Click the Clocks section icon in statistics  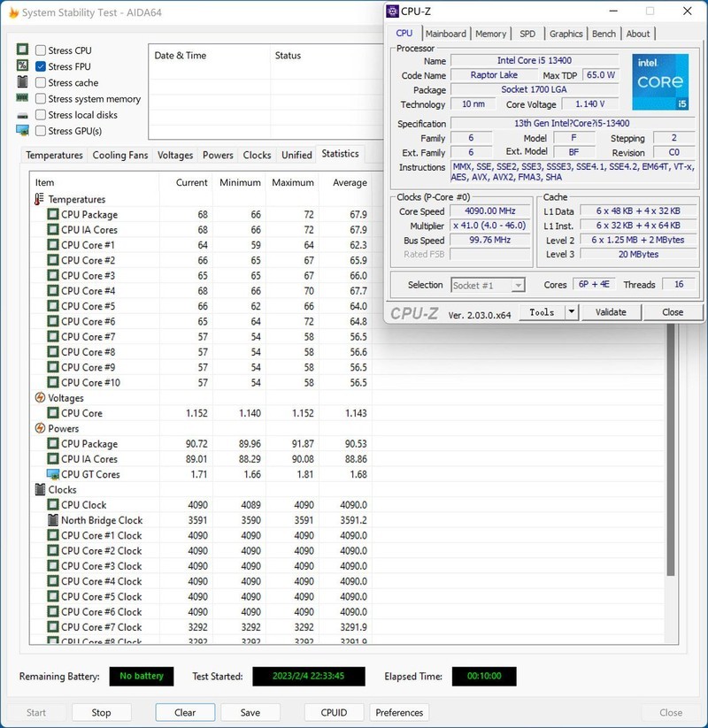coord(40,489)
